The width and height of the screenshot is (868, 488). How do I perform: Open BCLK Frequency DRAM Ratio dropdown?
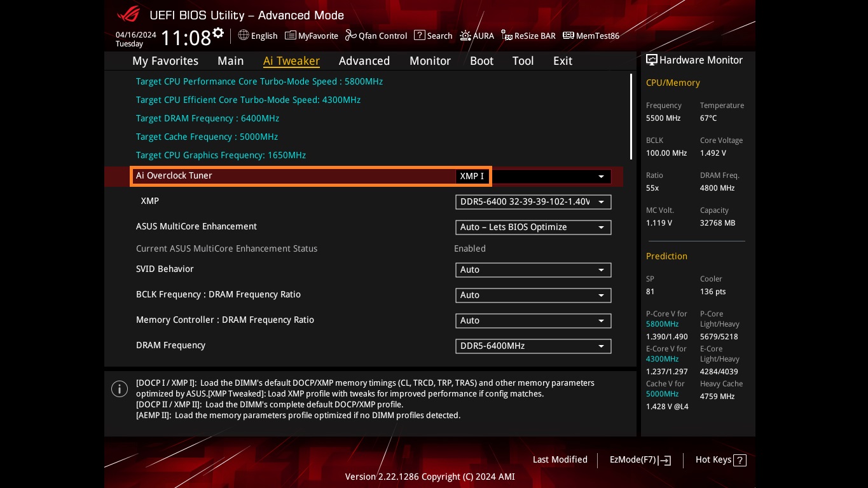click(x=534, y=295)
